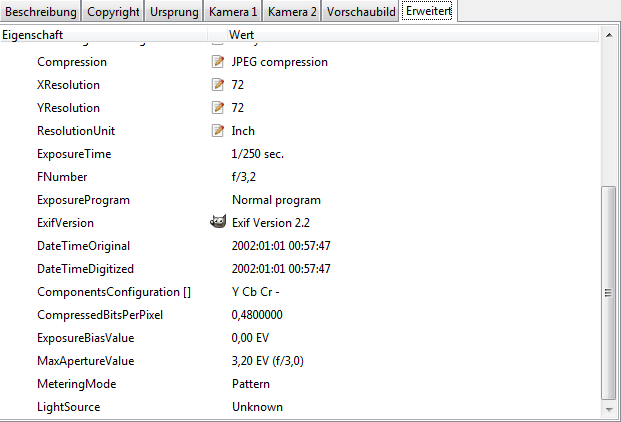The image size is (621, 422).
Task: Click the Exif Version 2.2 value
Action: pos(270,223)
